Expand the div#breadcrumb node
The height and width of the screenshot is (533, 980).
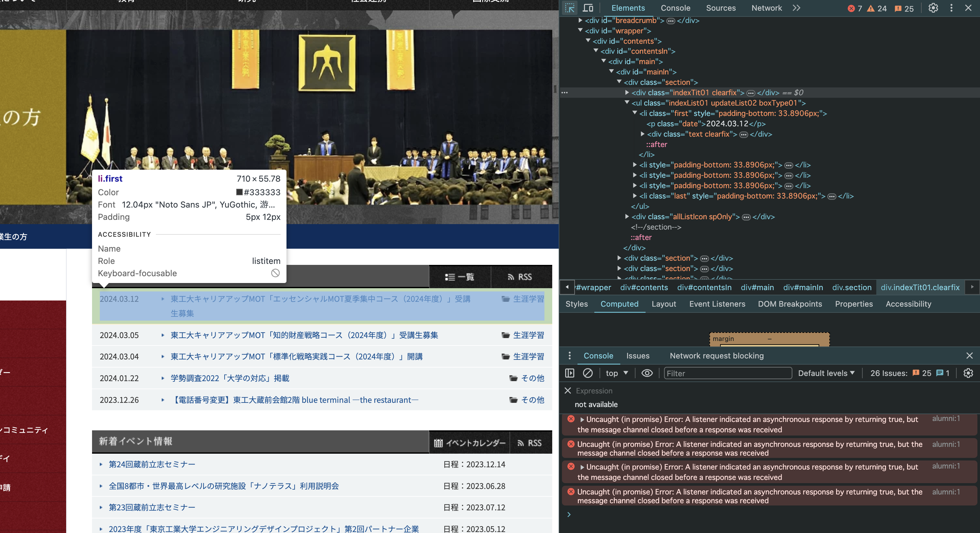[x=580, y=20]
